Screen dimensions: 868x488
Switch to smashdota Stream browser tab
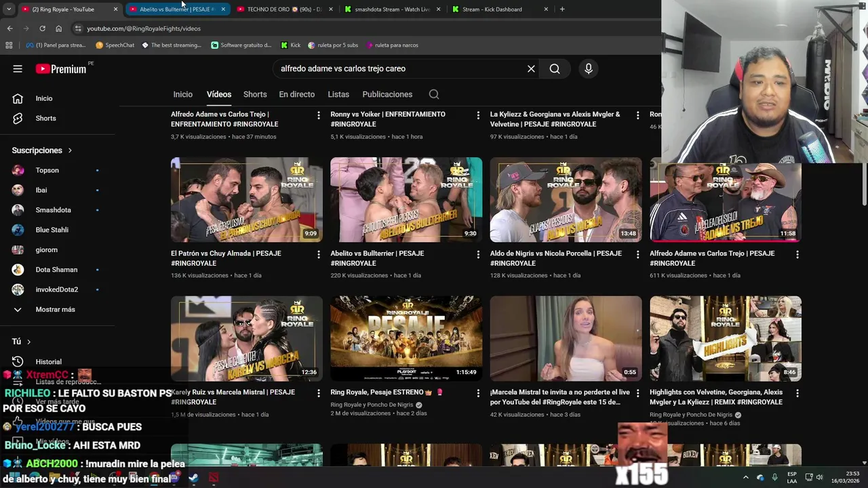(392, 9)
